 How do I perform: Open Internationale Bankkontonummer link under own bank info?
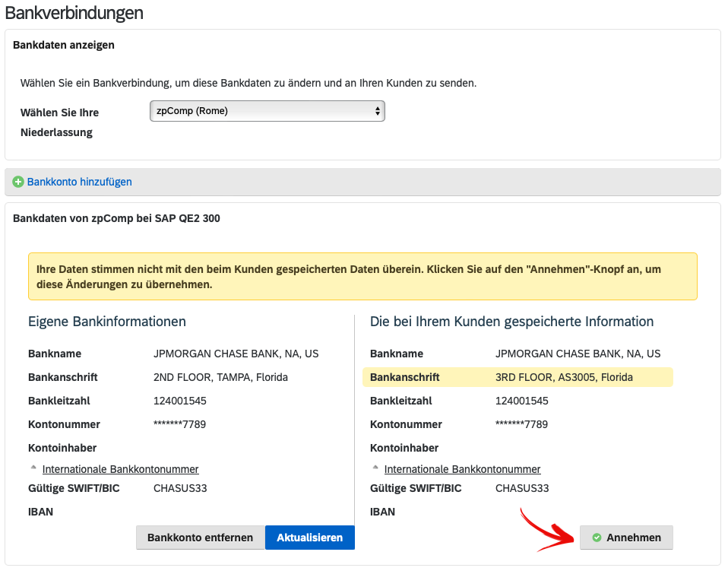(x=120, y=470)
